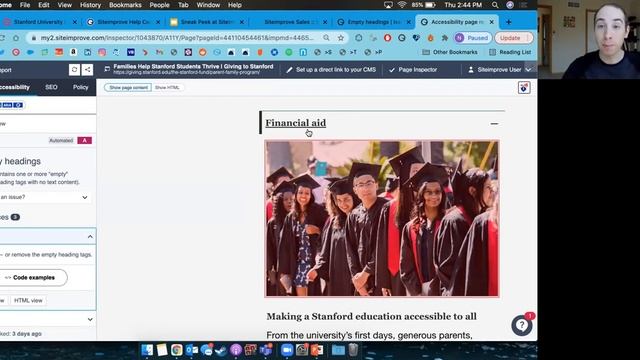640x360 pixels.
Task: Open Microsoft Teams from the Dock
Action: [x=266, y=350]
